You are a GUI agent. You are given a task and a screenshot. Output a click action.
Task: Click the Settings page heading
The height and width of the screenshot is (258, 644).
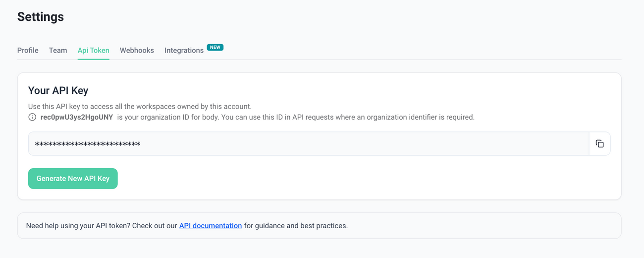tap(41, 17)
